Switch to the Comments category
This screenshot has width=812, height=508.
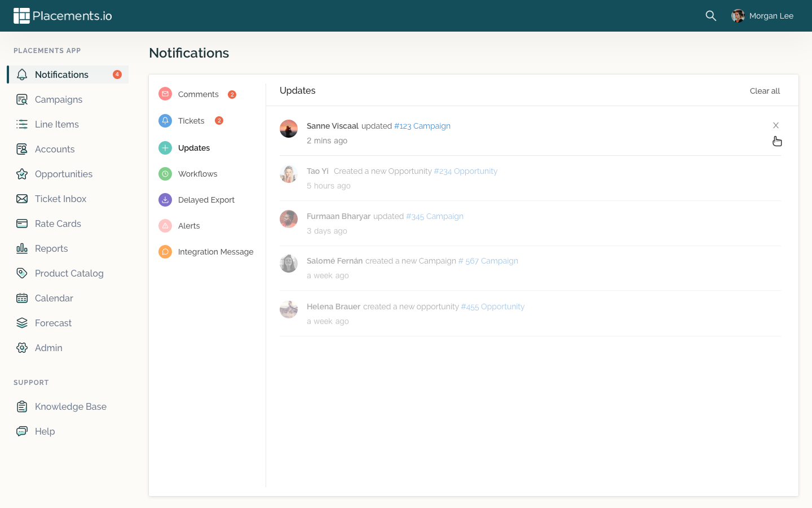pos(198,94)
